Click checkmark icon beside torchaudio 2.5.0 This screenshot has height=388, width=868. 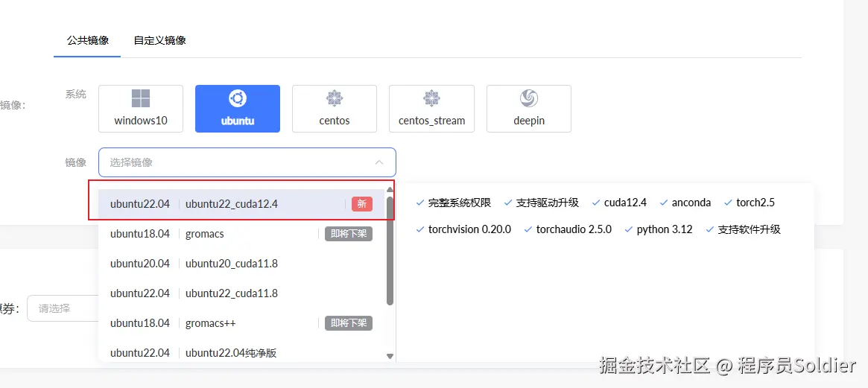click(x=528, y=229)
